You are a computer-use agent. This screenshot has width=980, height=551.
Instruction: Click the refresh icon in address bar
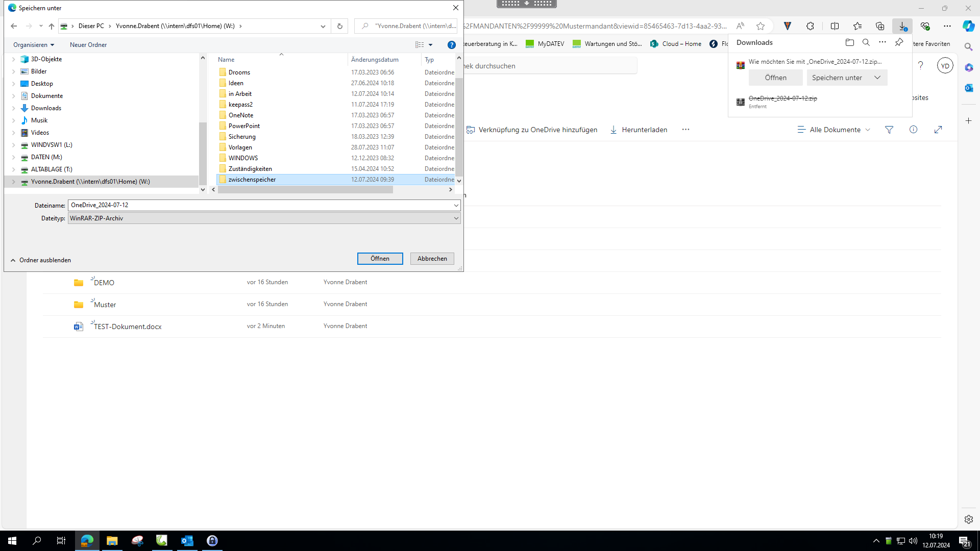coord(339,26)
